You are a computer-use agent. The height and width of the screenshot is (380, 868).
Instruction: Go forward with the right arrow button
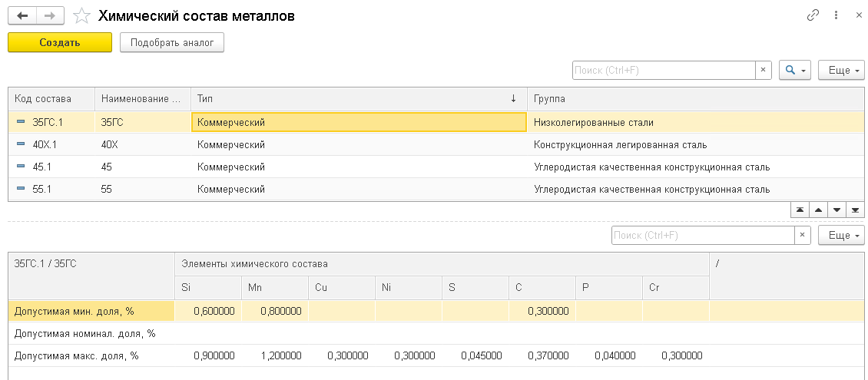tap(50, 16)
